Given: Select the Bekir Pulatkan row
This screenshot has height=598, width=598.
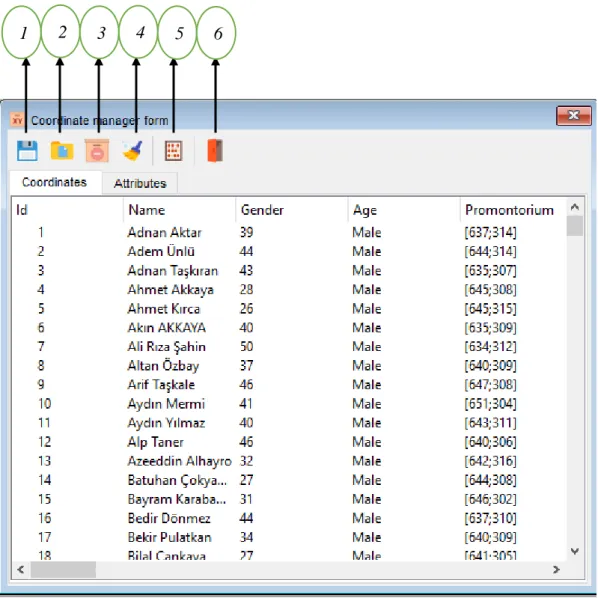Looking at the screenshot, I should tap(289, 537).
